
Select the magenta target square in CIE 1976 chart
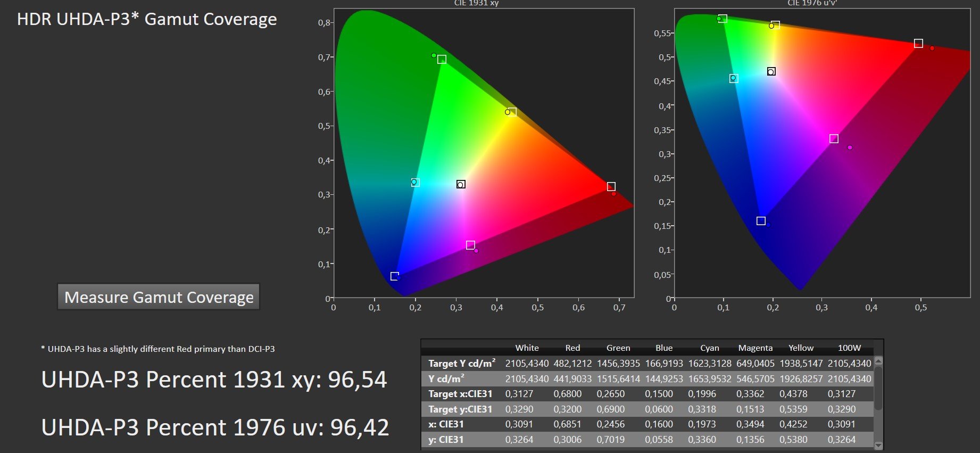pyautogui.click(x=834, y=139)
